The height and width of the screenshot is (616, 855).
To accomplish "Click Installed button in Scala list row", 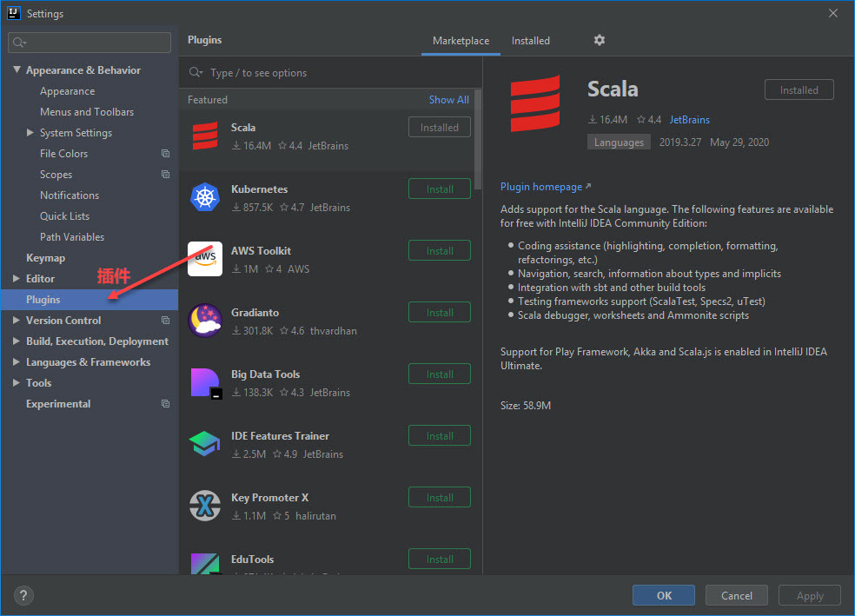I will tap(440, 127).
